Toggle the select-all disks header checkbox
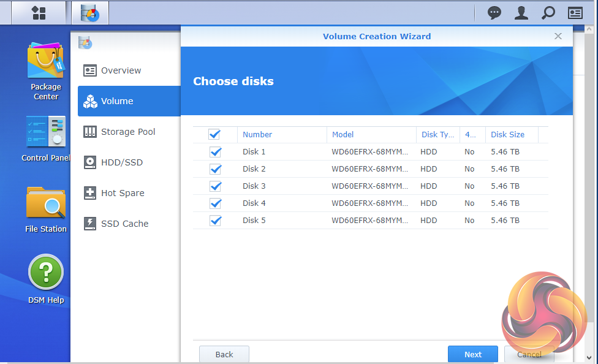 [214, 134]
